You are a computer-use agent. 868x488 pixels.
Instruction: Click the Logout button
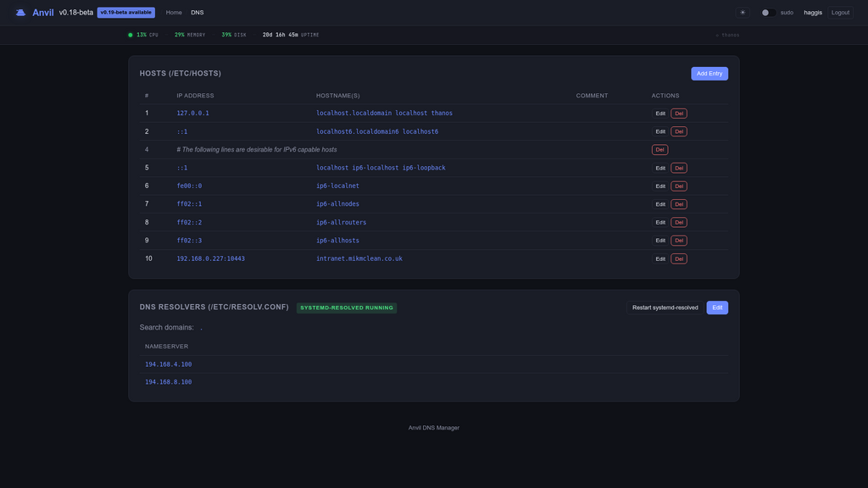840,12
